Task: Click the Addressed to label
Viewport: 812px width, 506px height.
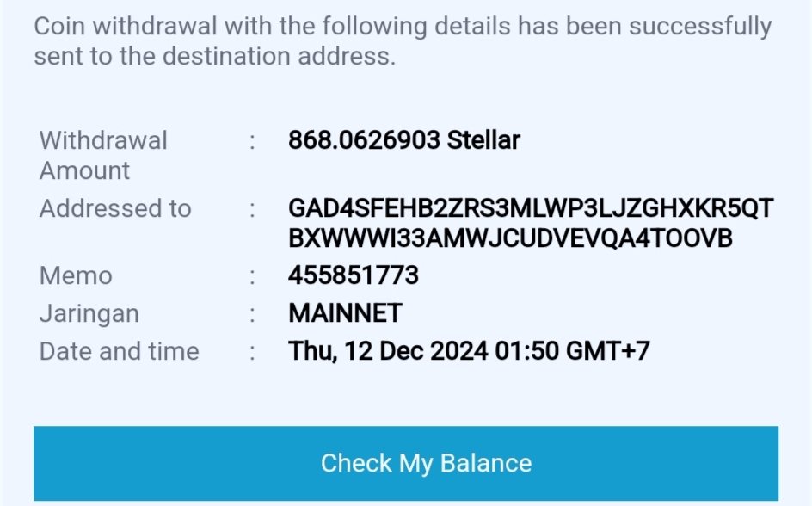Action: [115, 208]
